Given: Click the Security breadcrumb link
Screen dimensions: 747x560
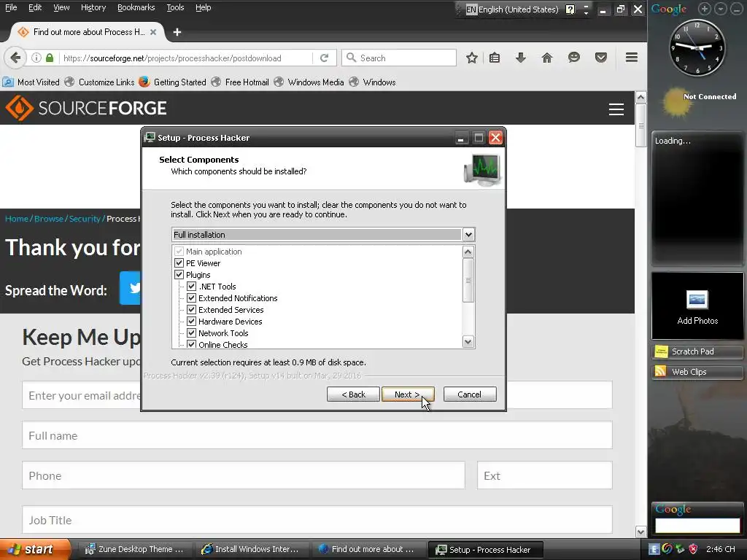Looking at the screenshot, I should pyautogui.click(x=85, y=219).
